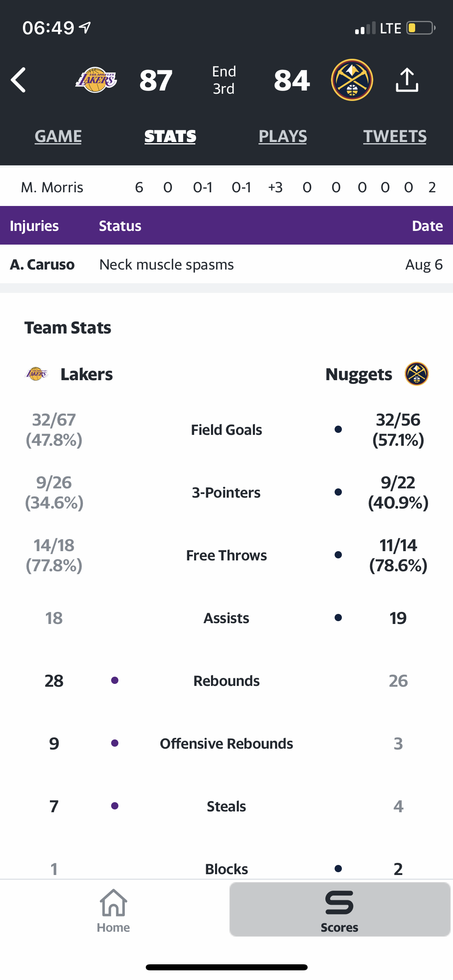Tap the Field Goals stat row
Image resolution: width=453 pixels, height=980 pixels.
[226, 430]
